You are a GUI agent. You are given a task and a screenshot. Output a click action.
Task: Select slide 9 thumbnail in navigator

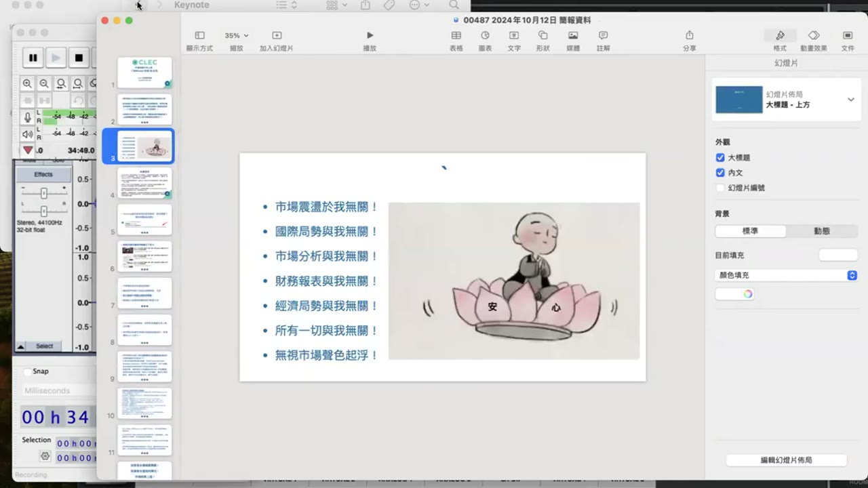(x=144, y=366)
